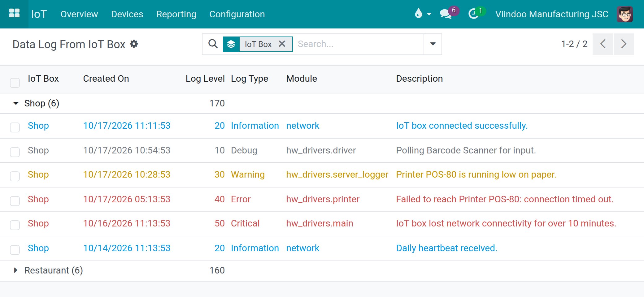Click the 10/17/2026 10:28:53 timestamp
This screenshot has width=644, height=297.
tap(127, 174)
